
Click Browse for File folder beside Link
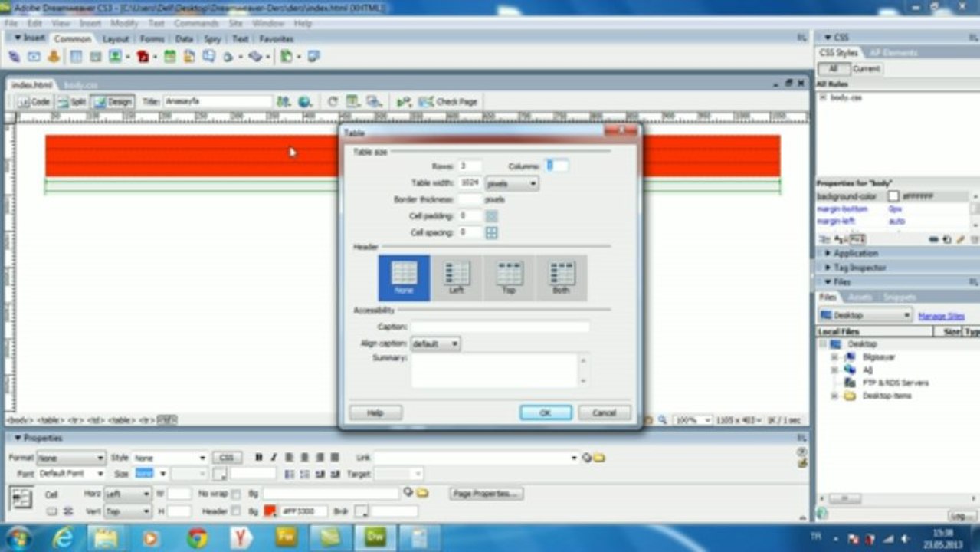point(599,458)
